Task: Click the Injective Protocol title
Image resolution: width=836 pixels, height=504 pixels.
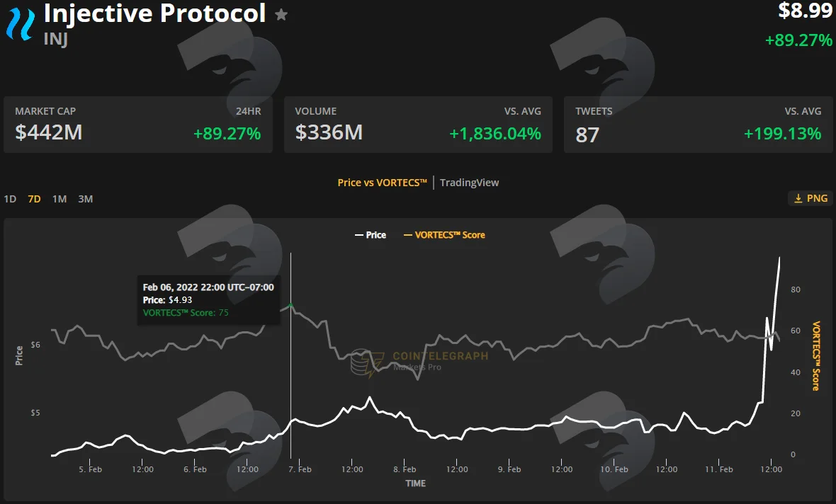Action: 154,14
